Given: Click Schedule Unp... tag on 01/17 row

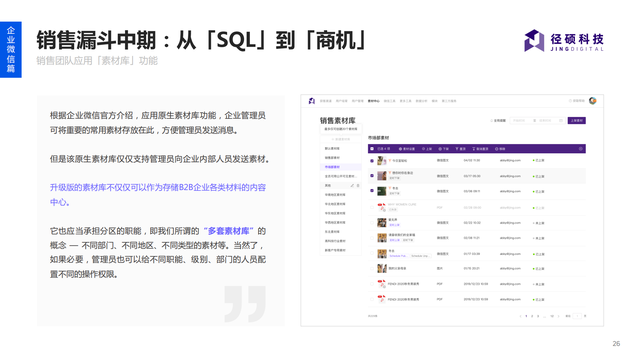Looking at the screenshot, I should tap(420, 256).
